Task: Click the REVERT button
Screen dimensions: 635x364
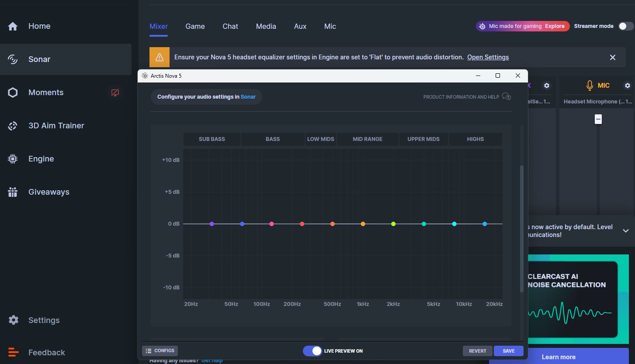Action: click(478, 351)
